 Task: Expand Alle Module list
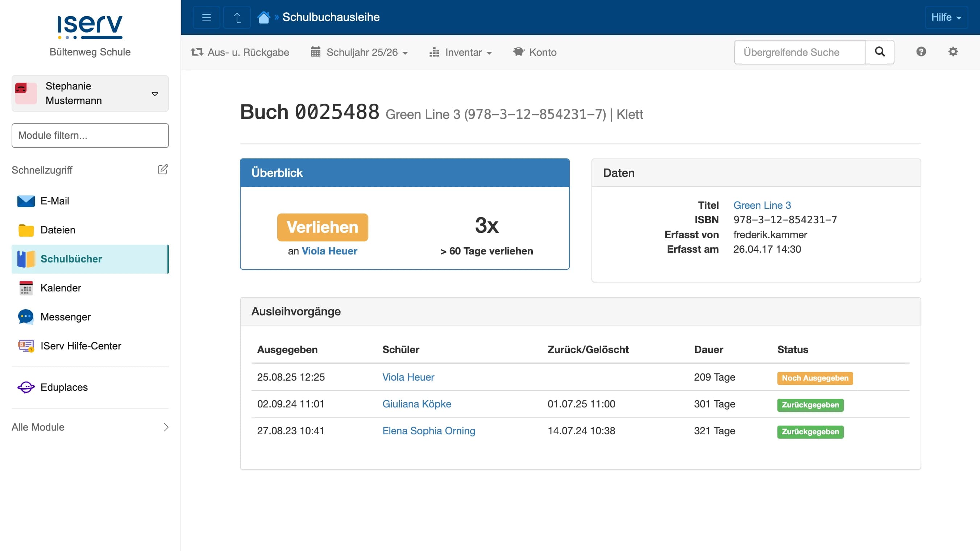[x=90, y=427]
